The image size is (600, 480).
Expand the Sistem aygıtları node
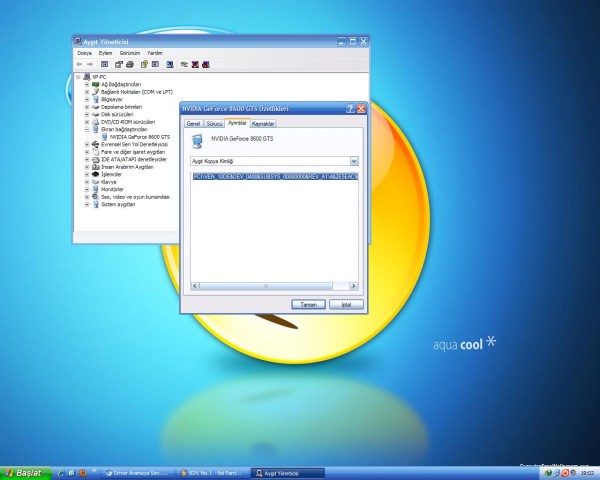[87, 203]
